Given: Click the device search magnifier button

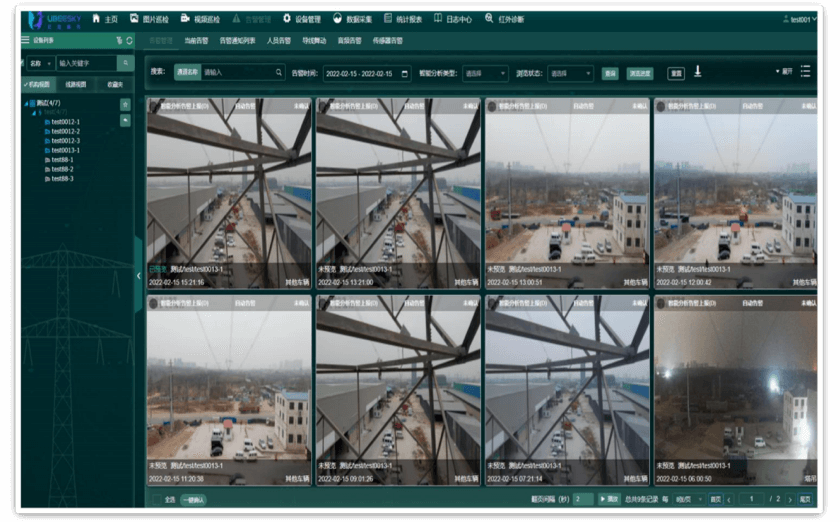Looking at the screenshot, I should [125, 63].
